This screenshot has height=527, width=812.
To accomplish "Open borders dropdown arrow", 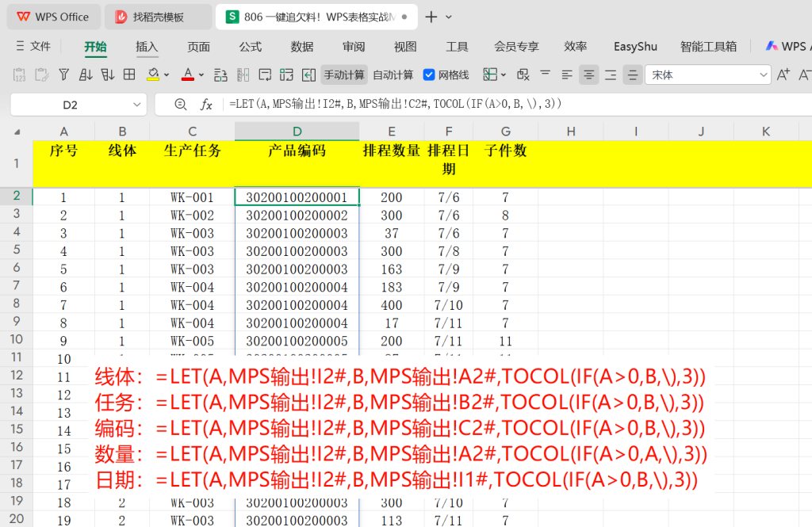I will point(504,75).
